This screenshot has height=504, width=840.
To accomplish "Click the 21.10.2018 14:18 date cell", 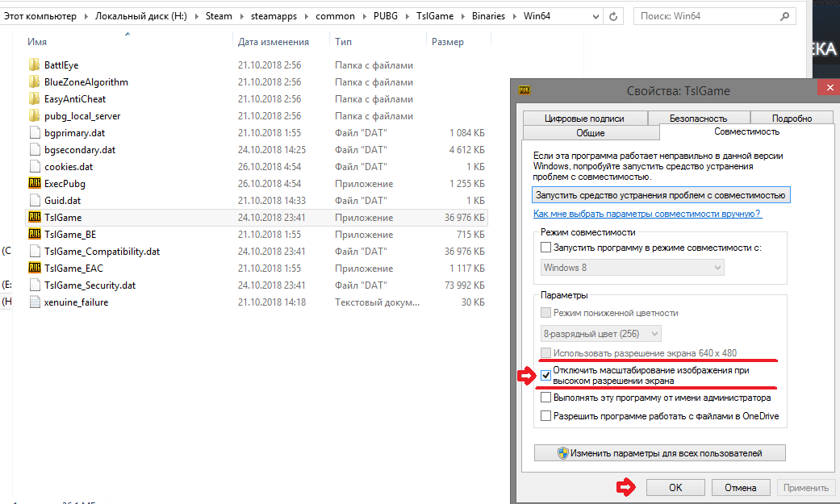I will 272,302.
